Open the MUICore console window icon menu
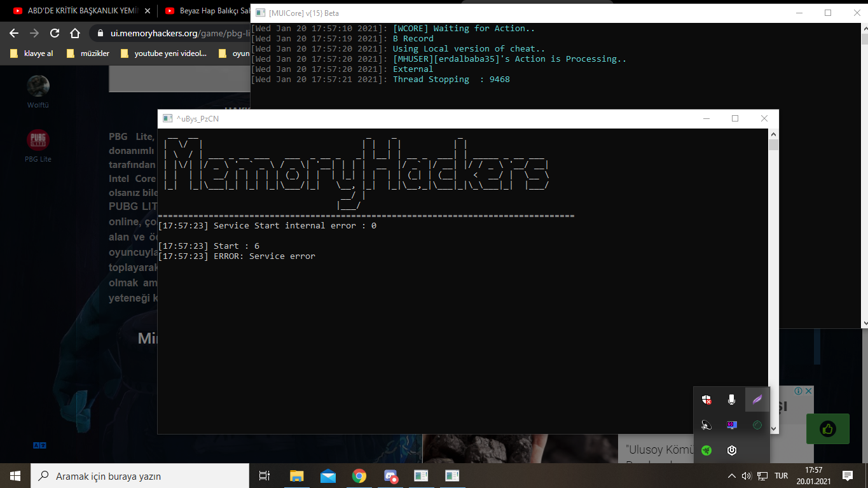This screenshot has height=488, width=868. click(x=260, y=13)
